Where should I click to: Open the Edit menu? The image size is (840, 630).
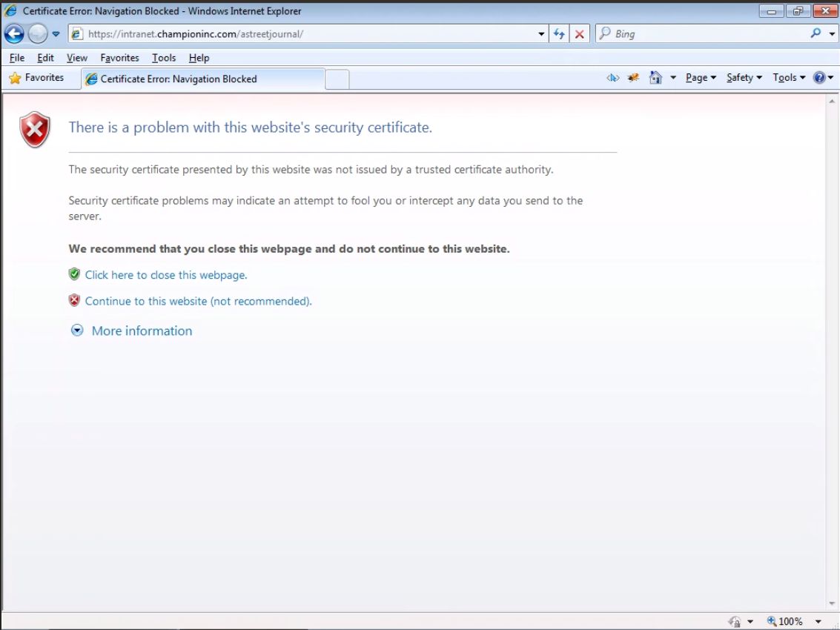[x=45, y=58]
